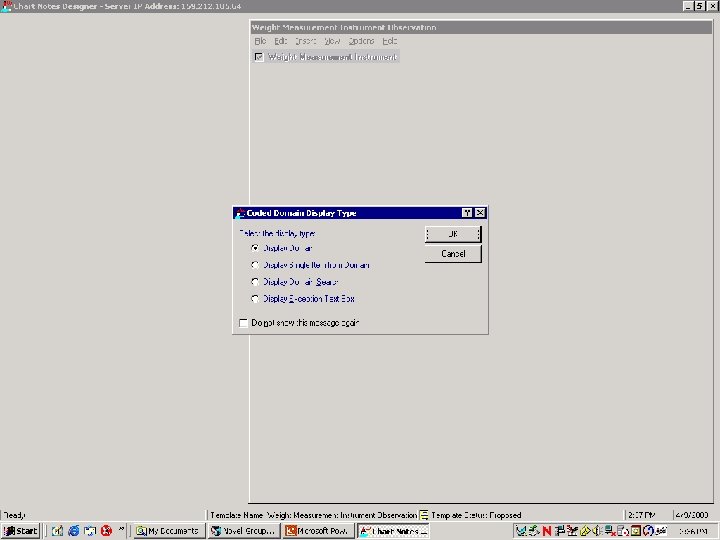Click the dialog's question mark help button
720x540 pixels.
pyautogui.click(x=467, y=213)
